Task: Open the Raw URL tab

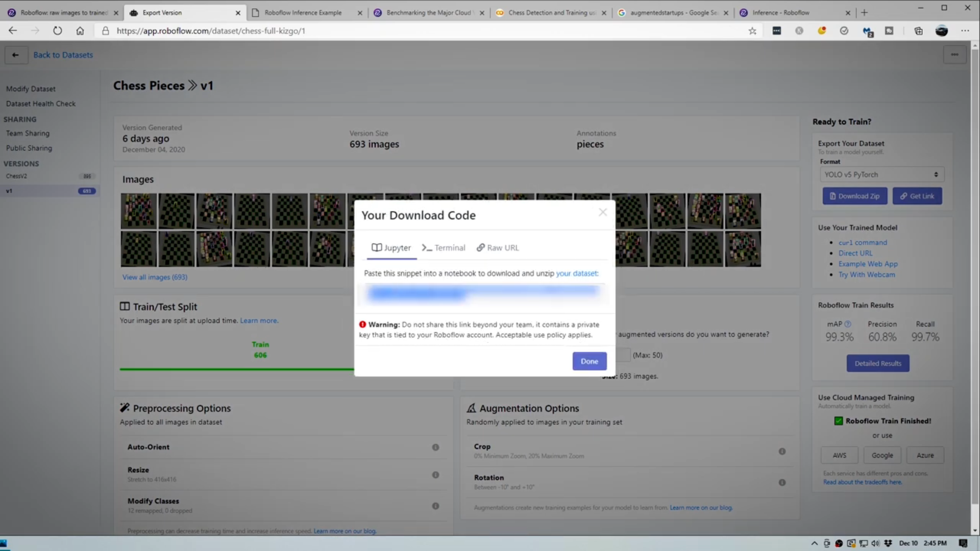Action: point(498,247)
